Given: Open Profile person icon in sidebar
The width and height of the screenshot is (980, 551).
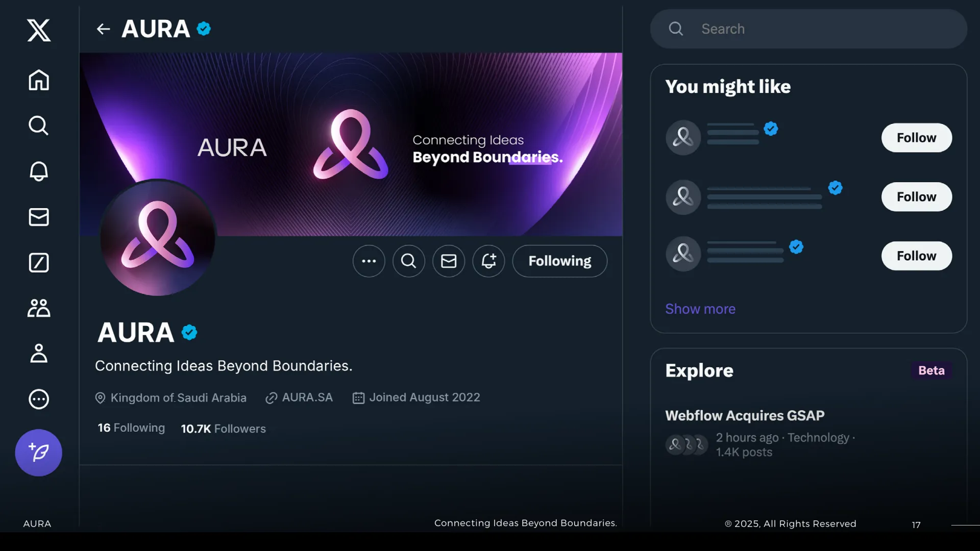Looking at the screenshot, I should 39,353.
